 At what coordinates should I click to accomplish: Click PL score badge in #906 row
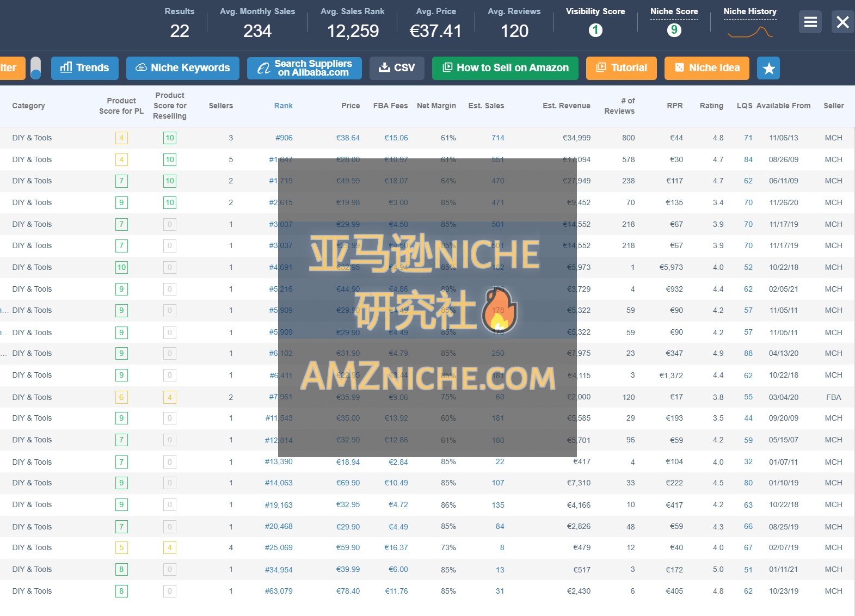121,138
